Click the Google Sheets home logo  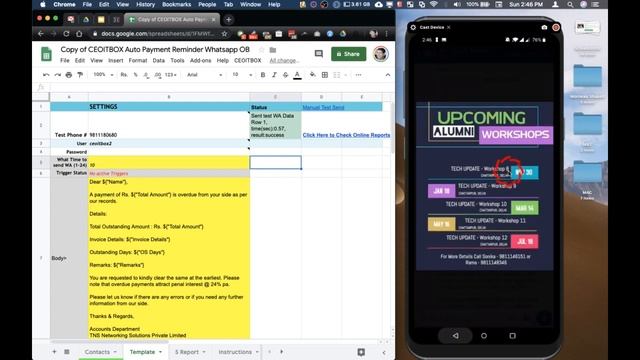coord(46,54)
